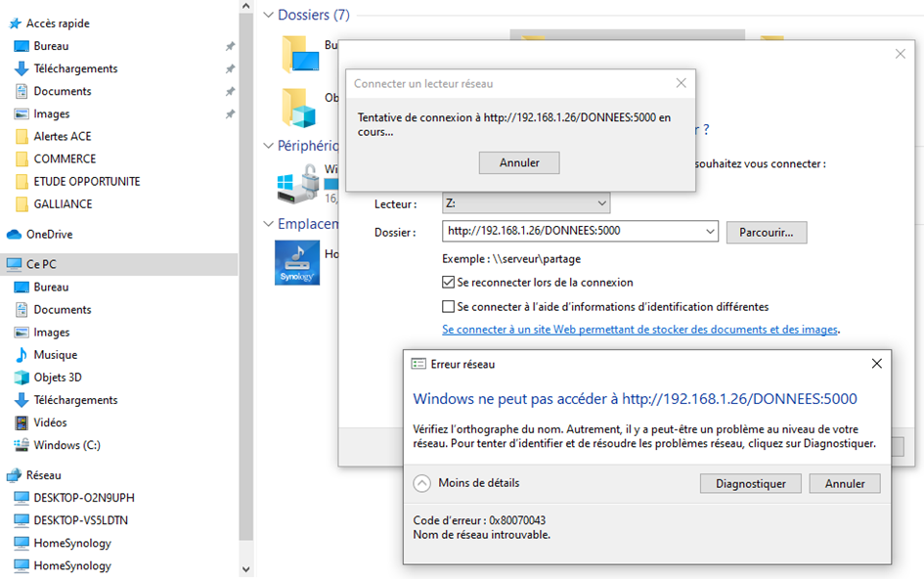924x579 pixels.
Task: Open the last HomeSynology network entry
Action: point(72,565)
